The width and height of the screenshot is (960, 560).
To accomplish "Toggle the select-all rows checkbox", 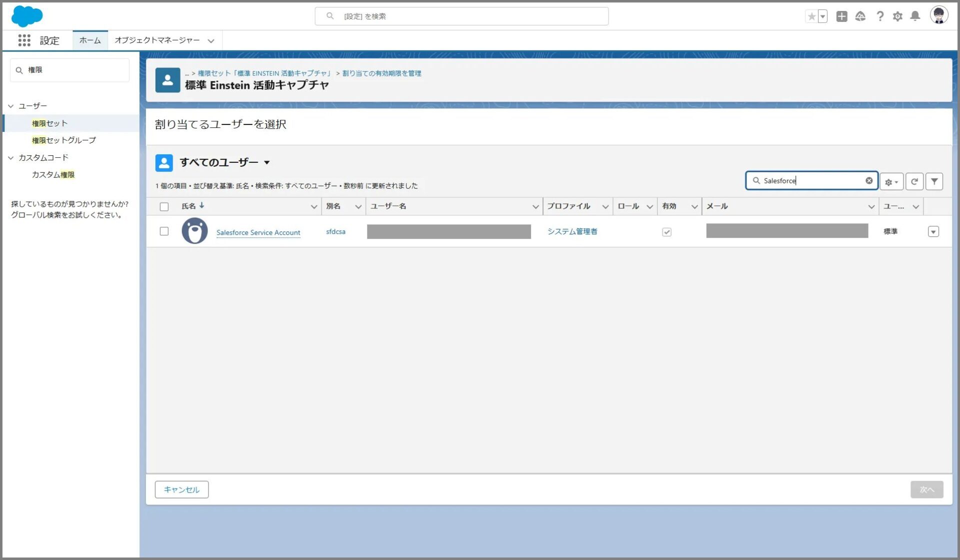I will [x=164, y=207].
